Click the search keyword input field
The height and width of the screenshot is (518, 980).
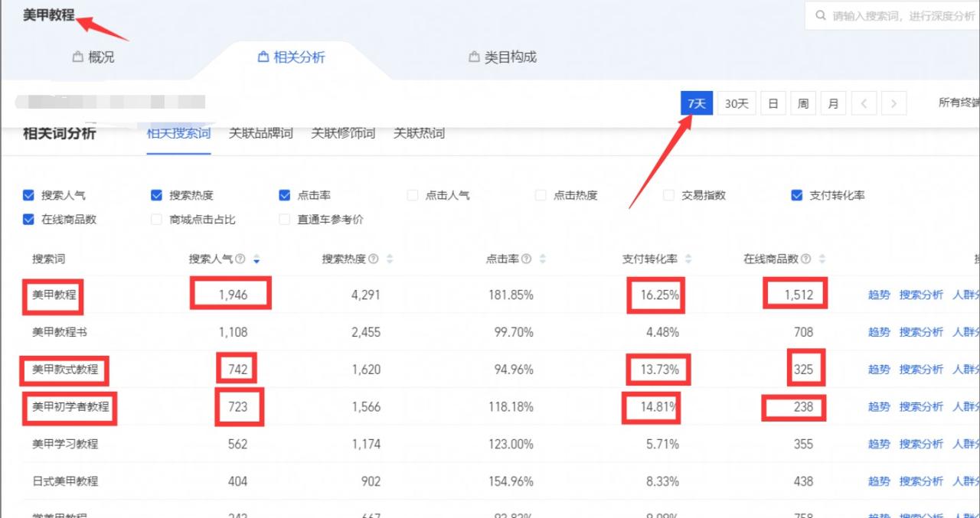point(903,16)
